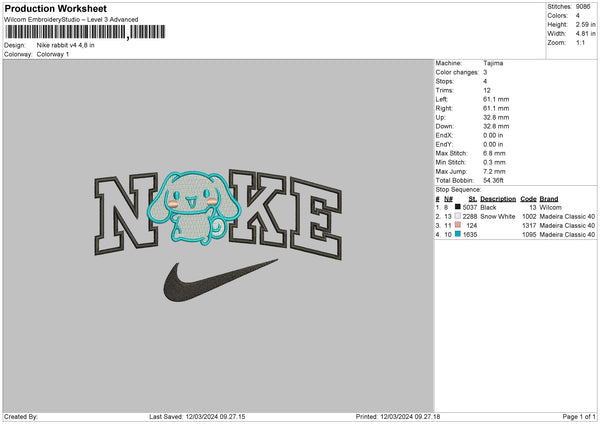Click the EndY label
The width and height of the screenshot is (600, 424).
coord(444,144)
